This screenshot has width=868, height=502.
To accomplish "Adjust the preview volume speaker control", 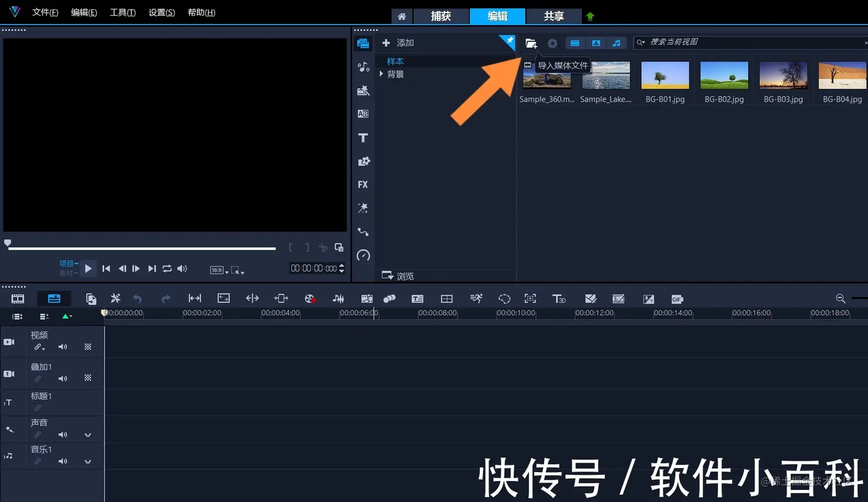I will (x=182, y=268).
